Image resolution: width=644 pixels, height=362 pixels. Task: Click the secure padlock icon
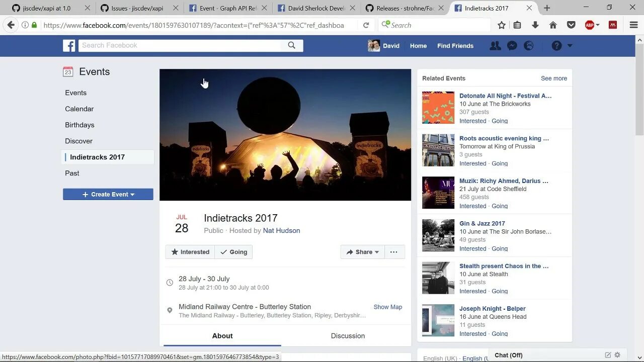[34, 25]
